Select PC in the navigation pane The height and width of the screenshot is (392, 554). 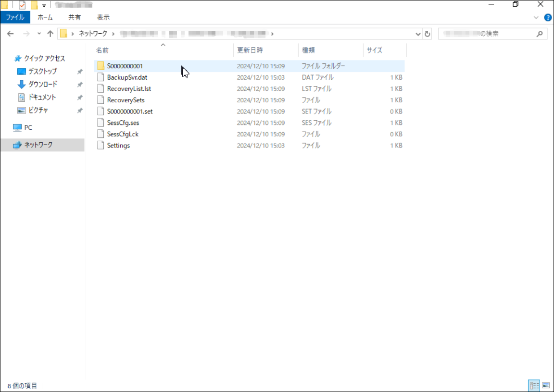[28, 127]
